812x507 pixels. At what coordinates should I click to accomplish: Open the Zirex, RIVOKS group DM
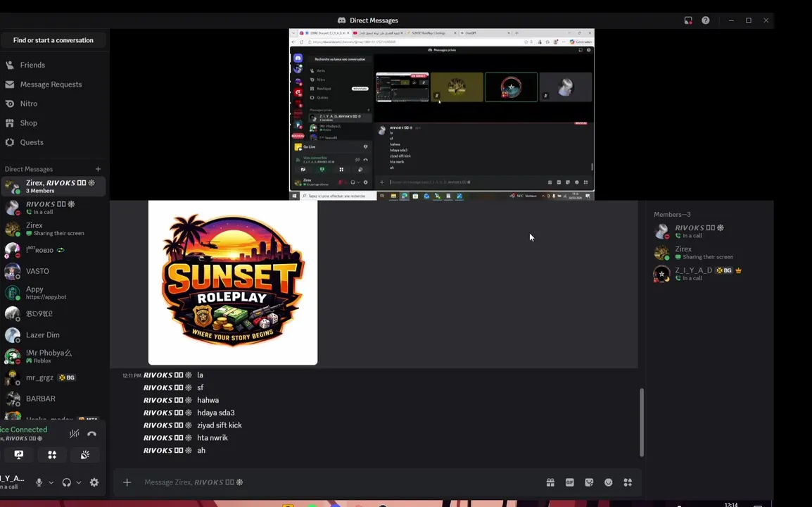click(x=53, y=186)
